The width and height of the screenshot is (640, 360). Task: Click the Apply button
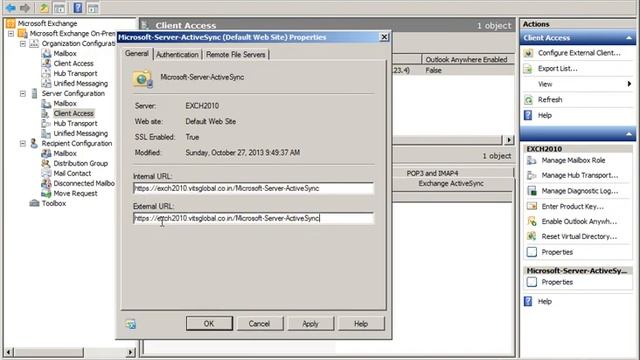pyautogui.click(x=310, y=323)
